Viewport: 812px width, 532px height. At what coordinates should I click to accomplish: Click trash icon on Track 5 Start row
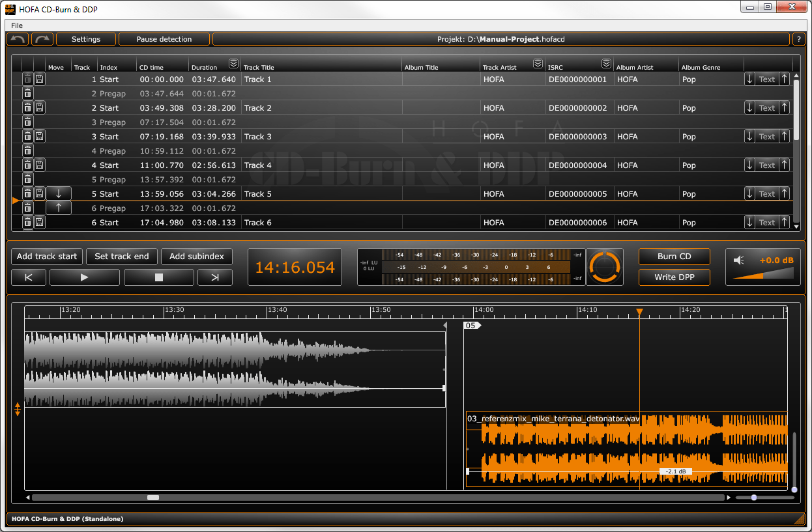pyautogui.click(x=28, y=194)
